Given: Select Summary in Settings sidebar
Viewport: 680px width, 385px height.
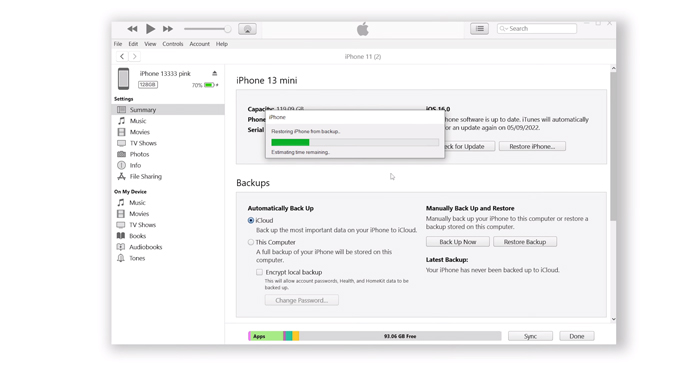Looking at the screenshot, I should tap(168, 110).
